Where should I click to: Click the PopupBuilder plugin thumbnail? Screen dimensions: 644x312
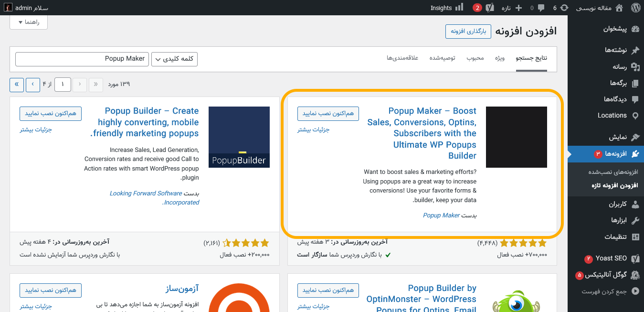(x=239, y=137)
